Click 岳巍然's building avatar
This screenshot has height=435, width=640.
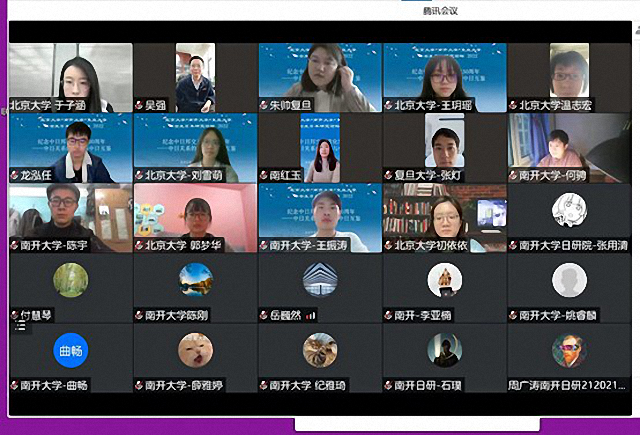point(320,280)
